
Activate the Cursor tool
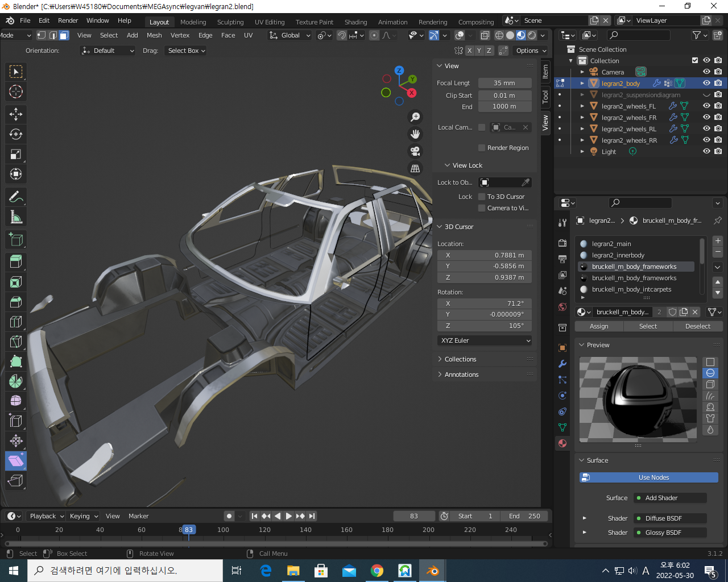pos(16,92)
